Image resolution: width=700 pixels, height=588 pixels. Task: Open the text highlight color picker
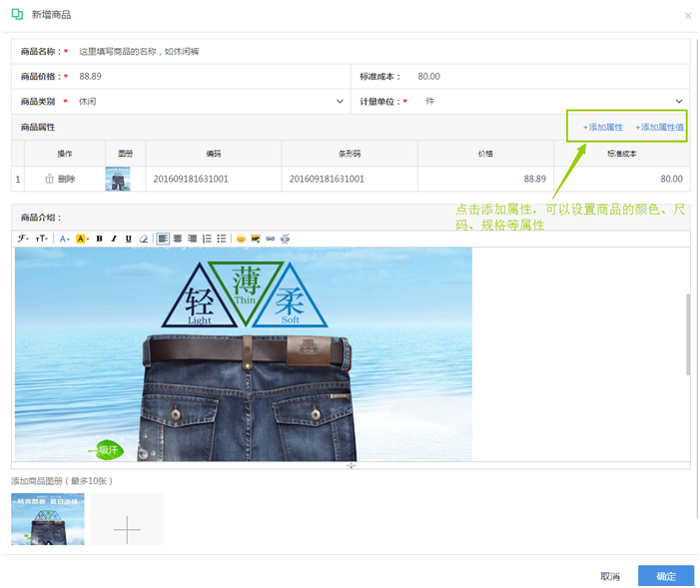click(82, 239)
